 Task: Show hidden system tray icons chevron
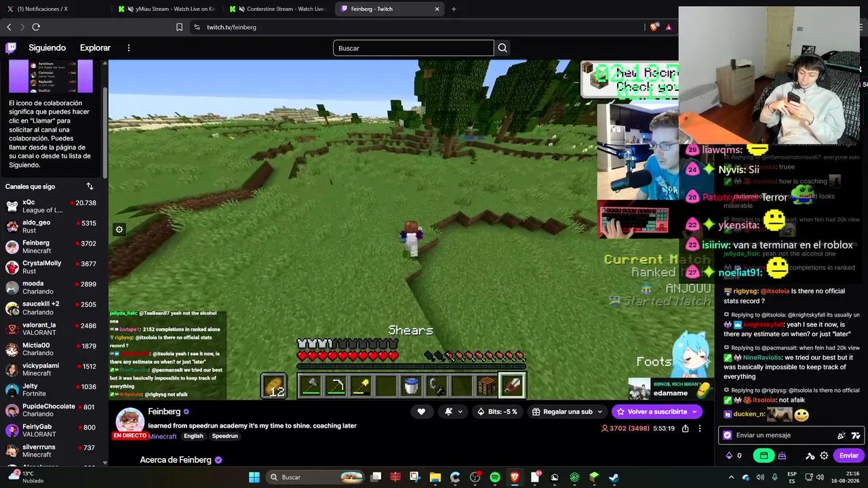click(731, 477)
